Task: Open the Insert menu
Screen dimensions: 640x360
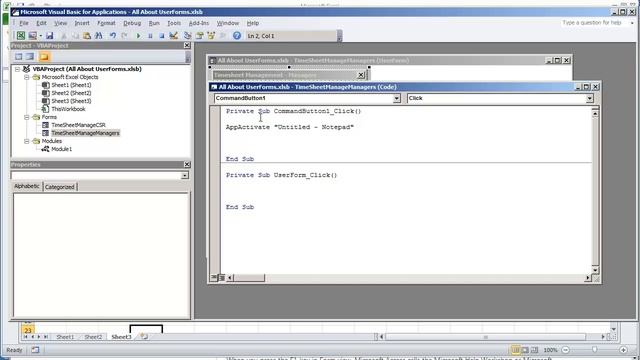Action: coord(82,23)
